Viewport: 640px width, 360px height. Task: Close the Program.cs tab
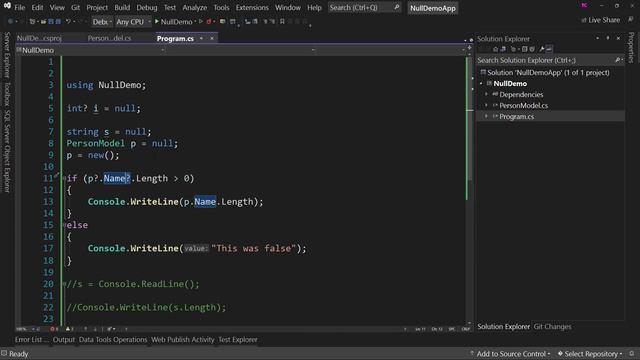[x=212, y=38]
